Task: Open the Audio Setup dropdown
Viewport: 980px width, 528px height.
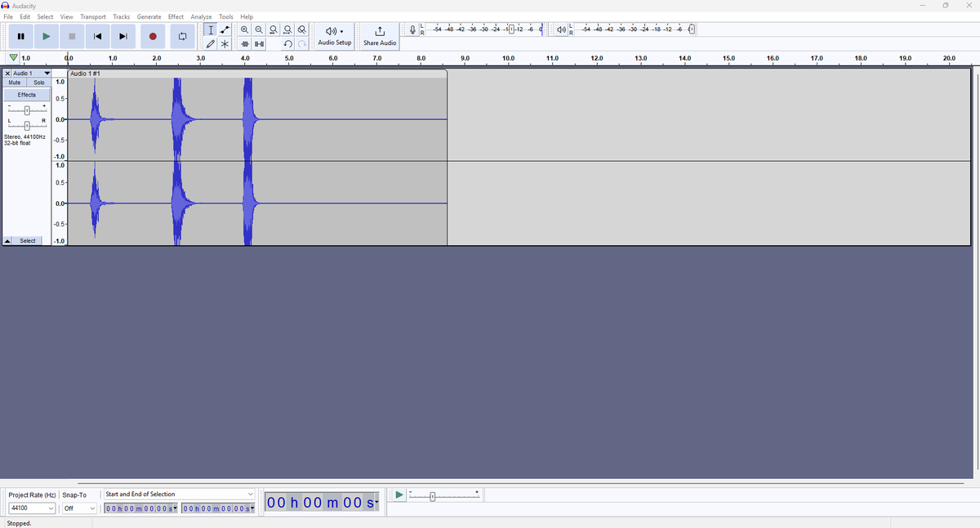Action: [x=335, y=36]
